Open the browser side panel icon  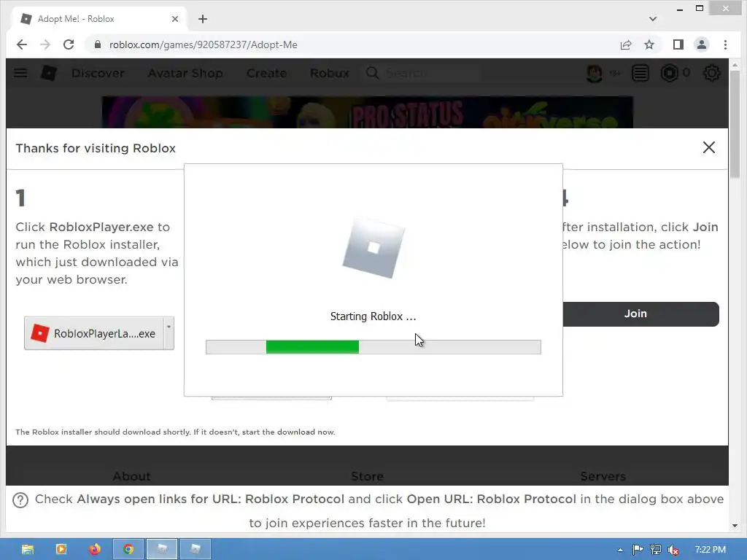click(x=678, y=44)
